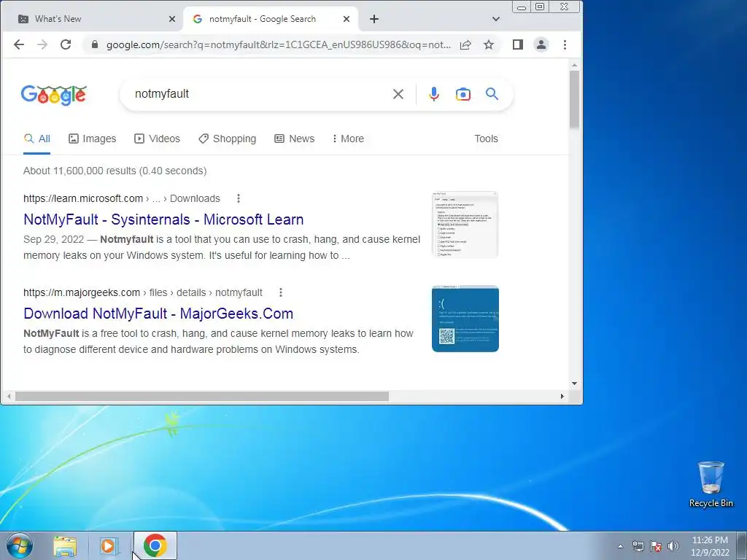Click the notmyfault search input field
The image size is (747, 560).
pos(258,94)
